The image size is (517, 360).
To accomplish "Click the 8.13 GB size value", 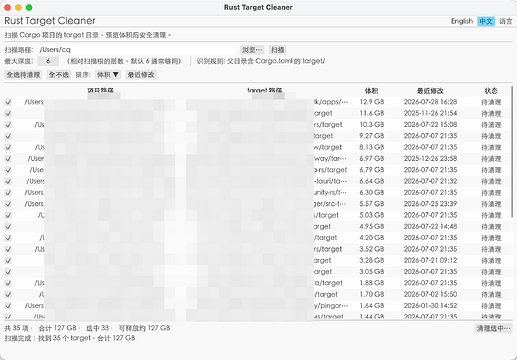I will tap(372, 147).
